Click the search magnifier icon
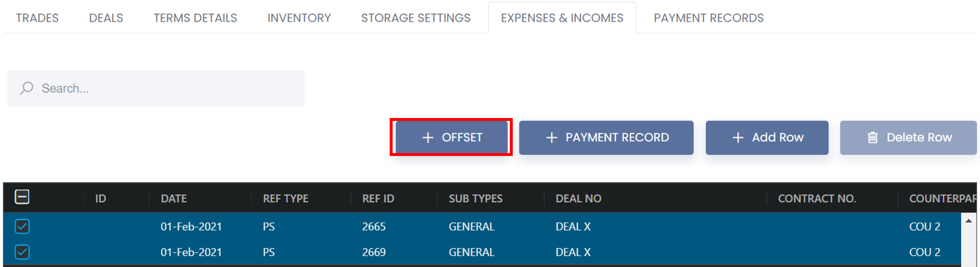980x267 pixels. (26, 88)
